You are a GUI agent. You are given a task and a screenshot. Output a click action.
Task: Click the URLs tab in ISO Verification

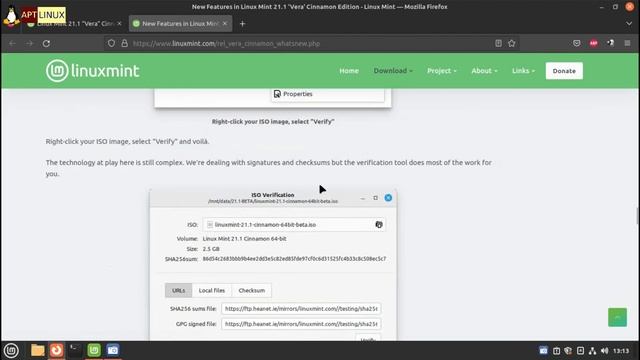pos(178,290)
